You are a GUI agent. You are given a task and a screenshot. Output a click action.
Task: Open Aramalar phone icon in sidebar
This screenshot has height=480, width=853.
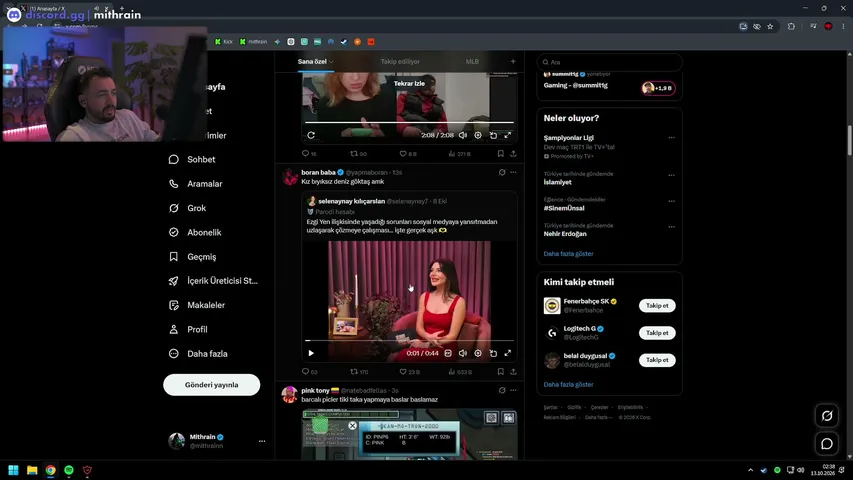[x=174, y=184]
